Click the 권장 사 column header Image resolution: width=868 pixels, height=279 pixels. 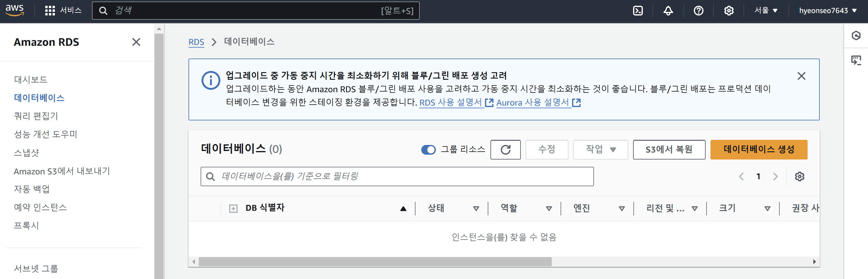(805, 208)
